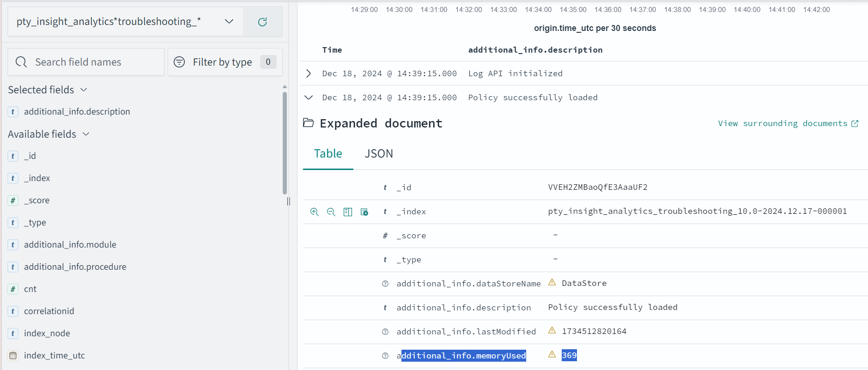This screenshot has width=868, height=370.
Task: Collapse the Policy successfully loaded row
Action: 309,97
